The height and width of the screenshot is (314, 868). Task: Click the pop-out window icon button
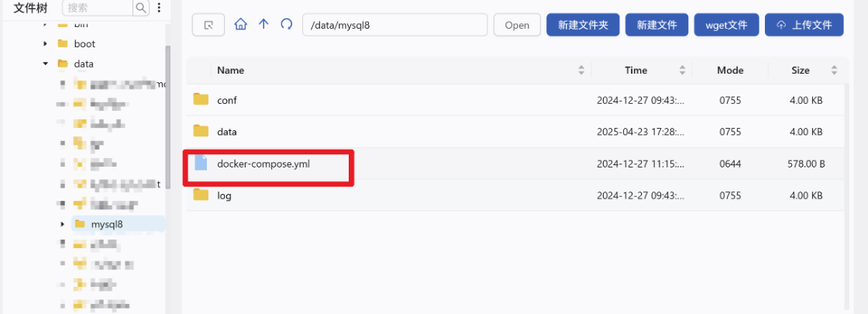pos(208,25)
